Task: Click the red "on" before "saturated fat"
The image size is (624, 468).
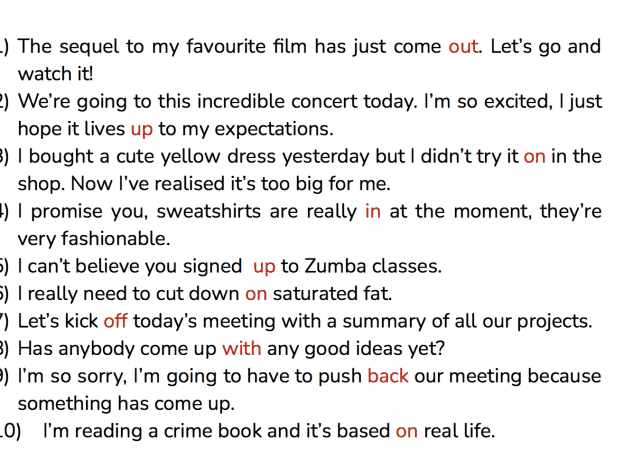Action: point(256,294)
